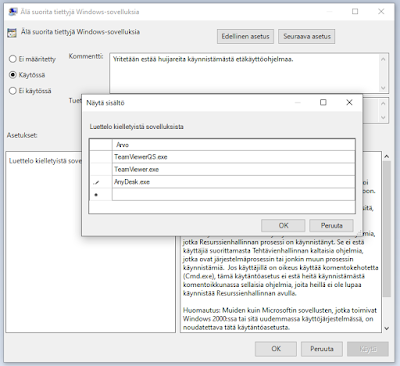Click Peruuta in the main policy window

[322, 349]
